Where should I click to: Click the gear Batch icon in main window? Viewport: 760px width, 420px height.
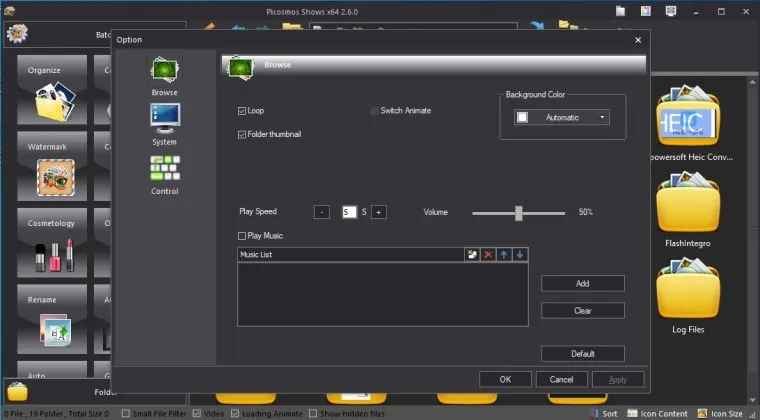(x=17, y=34)
